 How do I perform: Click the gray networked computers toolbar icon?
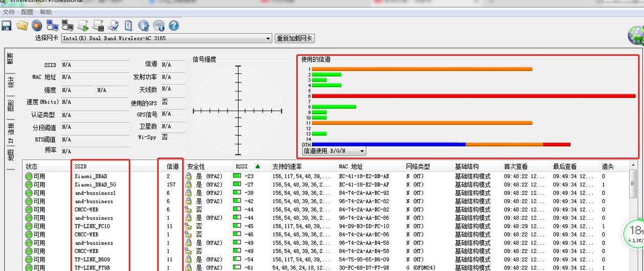click(x=67, y=26)
